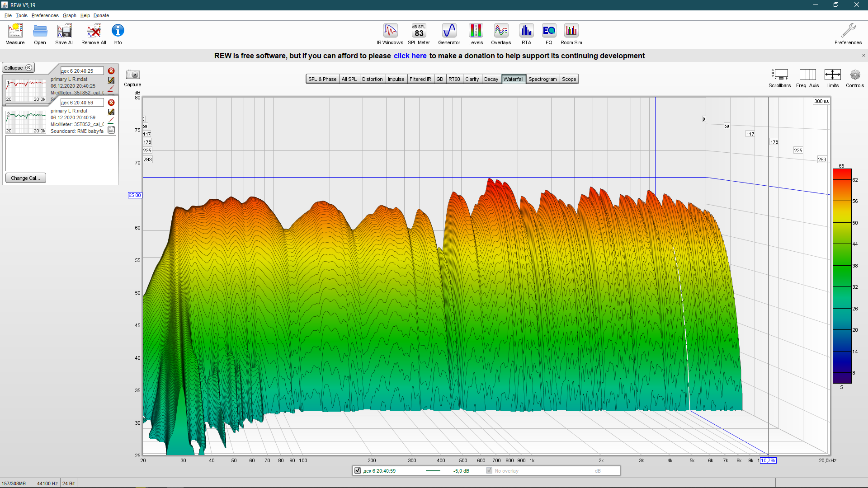Remove measurement 20:40:59 with red X

pos(111,103)
